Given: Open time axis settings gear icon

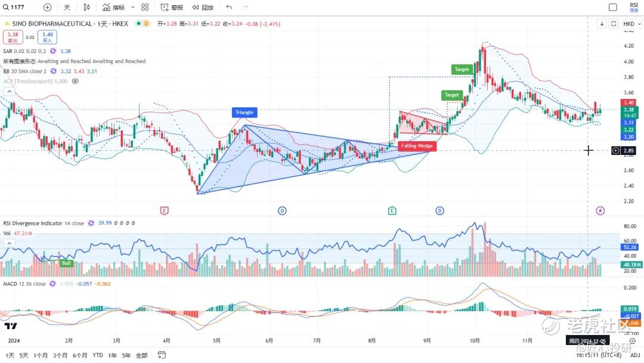Looking at the screenshot, I should coord(633,341).
